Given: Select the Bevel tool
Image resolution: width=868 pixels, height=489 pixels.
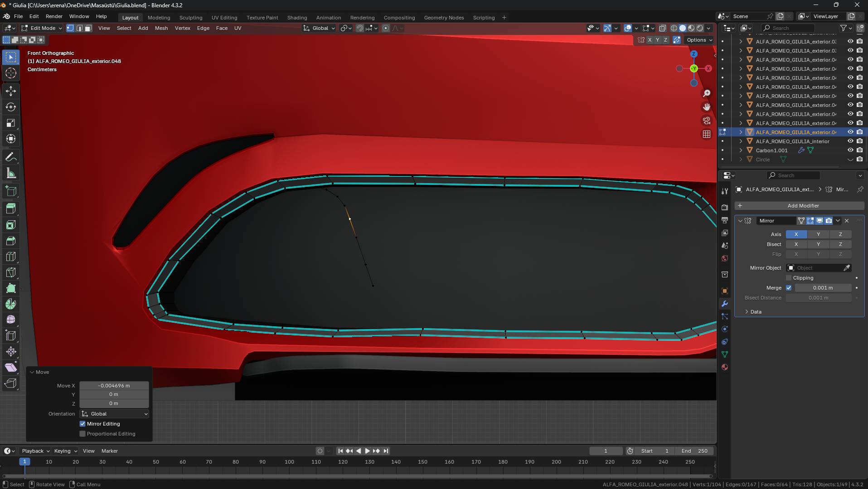Looking at the screenshot, I should point(11,241).
